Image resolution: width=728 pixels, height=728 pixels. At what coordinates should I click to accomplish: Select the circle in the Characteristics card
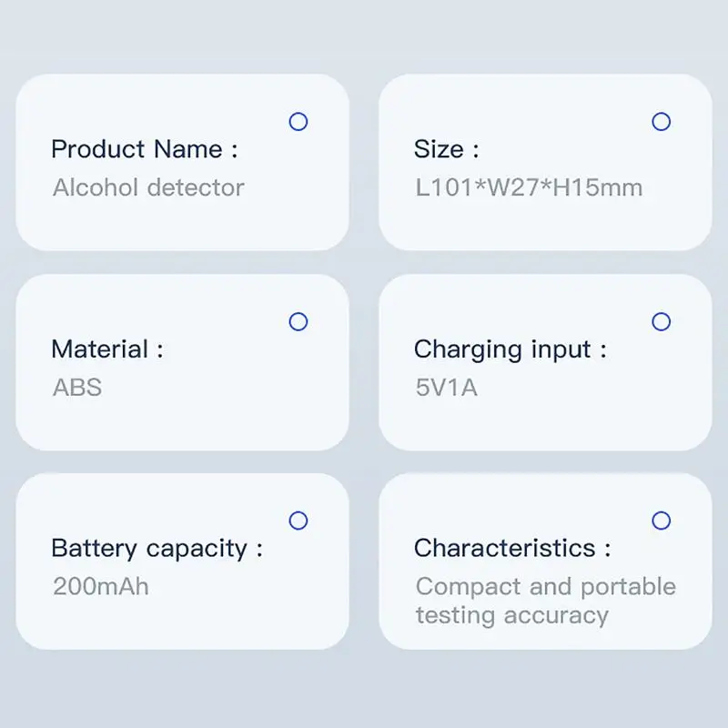662,521
